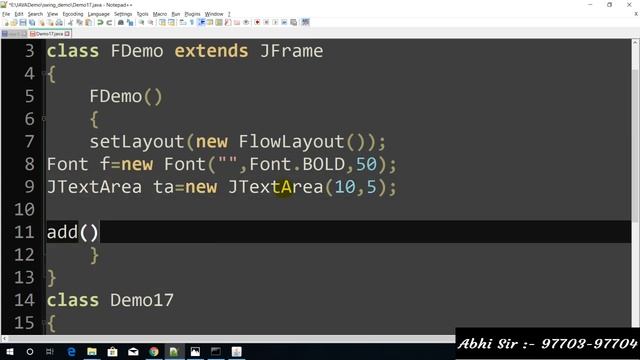The image size is (640, 360).
Task: Save the current file via toolbar
Action: (23, 22)
